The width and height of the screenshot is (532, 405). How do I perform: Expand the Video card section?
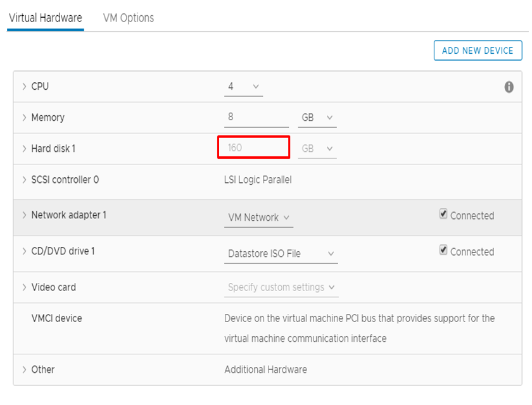[24, 287]
